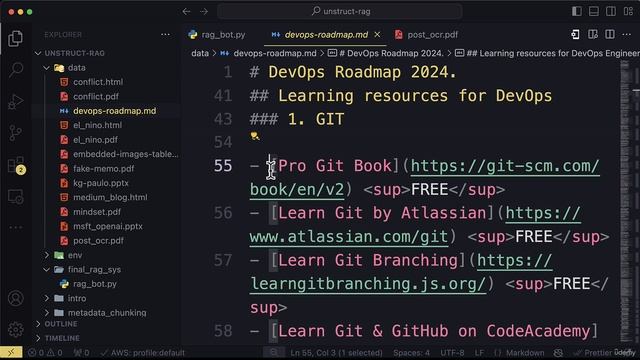Follow the www.atlassian.com/git link
Image resolution: width=640 pixels, height=360 pixels.
pos(349,237)
